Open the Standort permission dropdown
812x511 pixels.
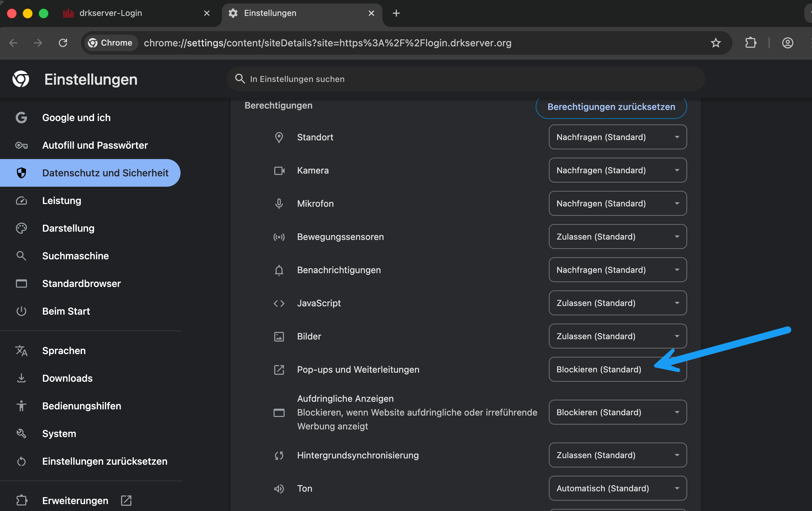pos(617,137)
